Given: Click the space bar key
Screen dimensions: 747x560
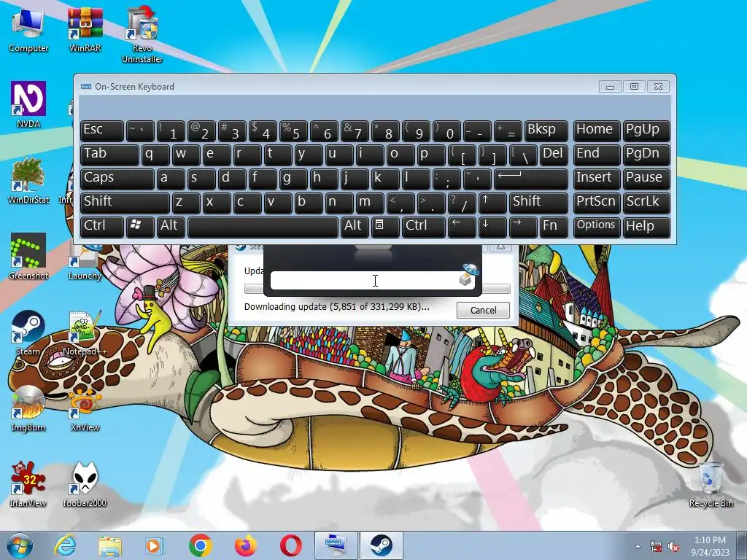Looking at the screenshot, I should [x=263, y=227].
